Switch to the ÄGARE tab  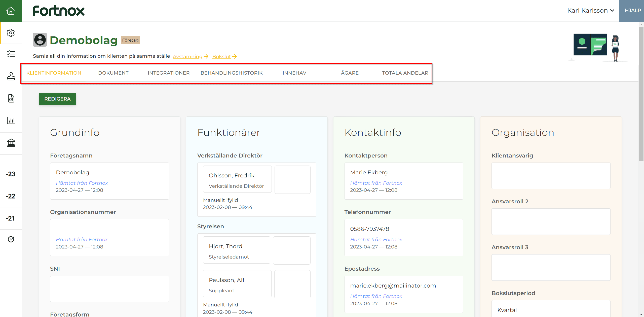[350, 73]
